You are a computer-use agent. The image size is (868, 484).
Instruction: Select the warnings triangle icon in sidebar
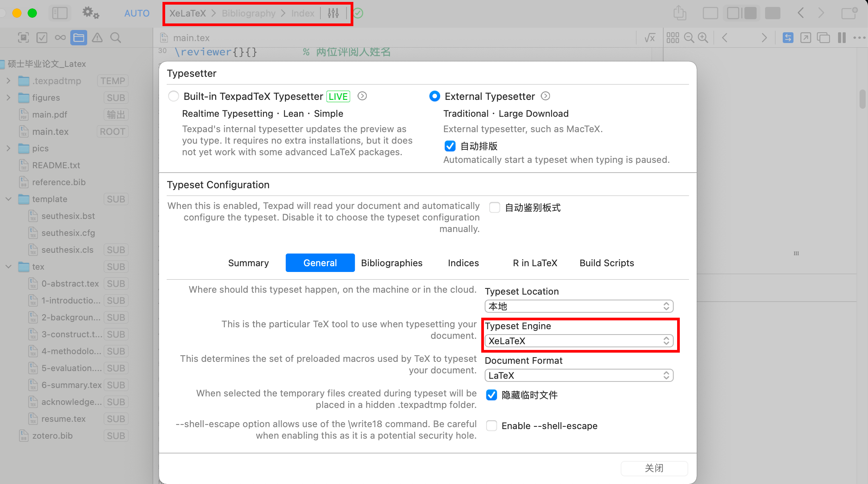(x=97, y=38)
